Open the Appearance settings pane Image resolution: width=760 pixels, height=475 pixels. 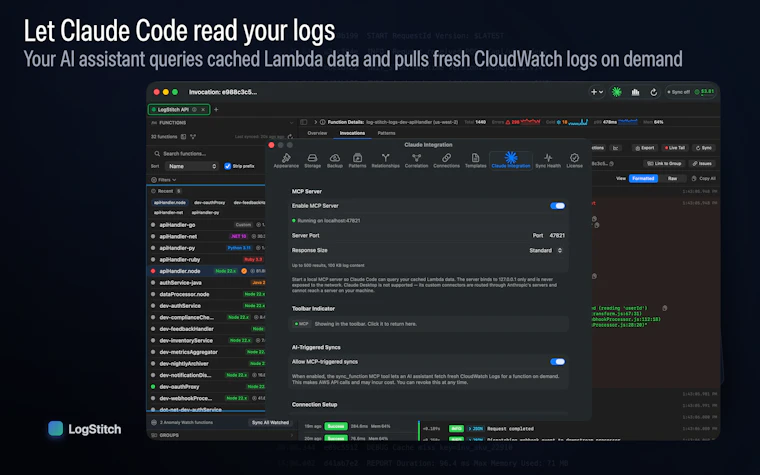click(x=286, y=160)
